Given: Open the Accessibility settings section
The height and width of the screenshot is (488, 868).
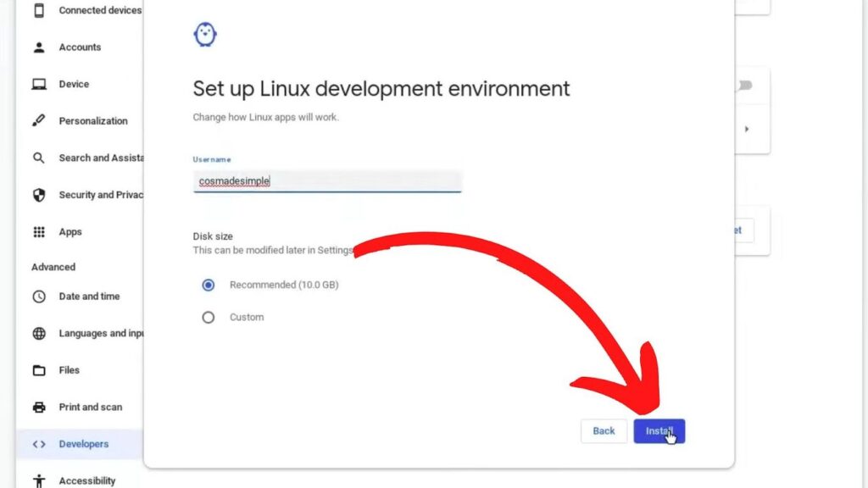Looking at the screenshot, I should click(86, 481).
